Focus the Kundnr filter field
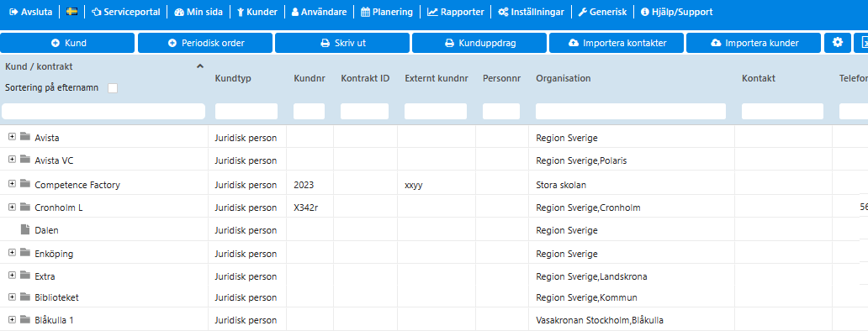This screenshot has width=868, height=331. pyautogui.click(x=309, y=111)
